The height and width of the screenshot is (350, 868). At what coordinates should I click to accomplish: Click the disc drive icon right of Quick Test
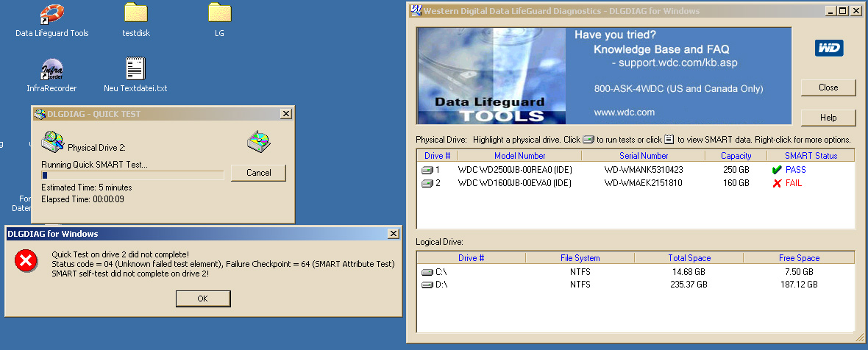258,142
